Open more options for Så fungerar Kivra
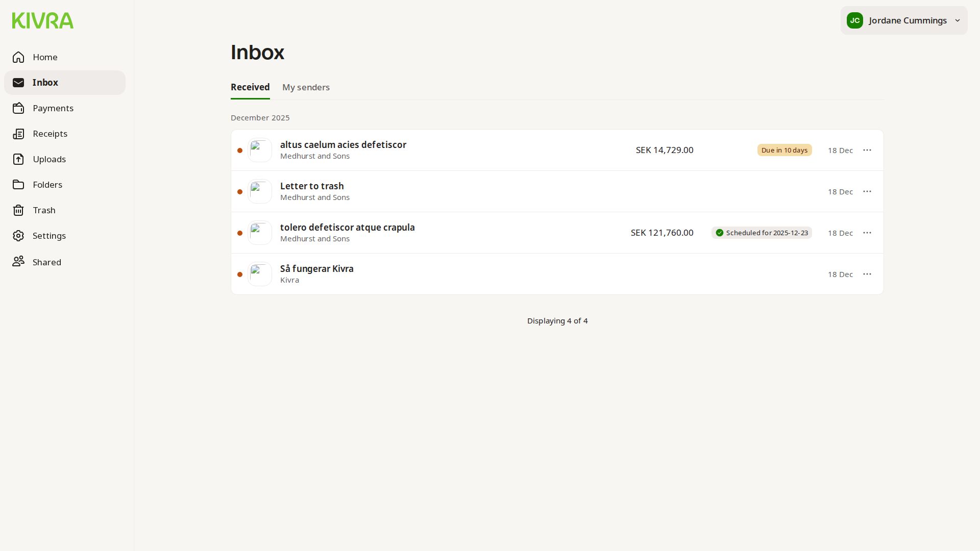Image resolution: width=980 pixels, height=551 pixels. pyautogui.click(x=867, y=274)
